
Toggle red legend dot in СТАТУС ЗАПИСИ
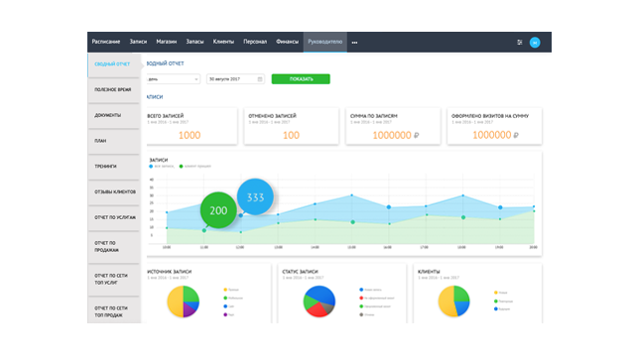(361, 298)
